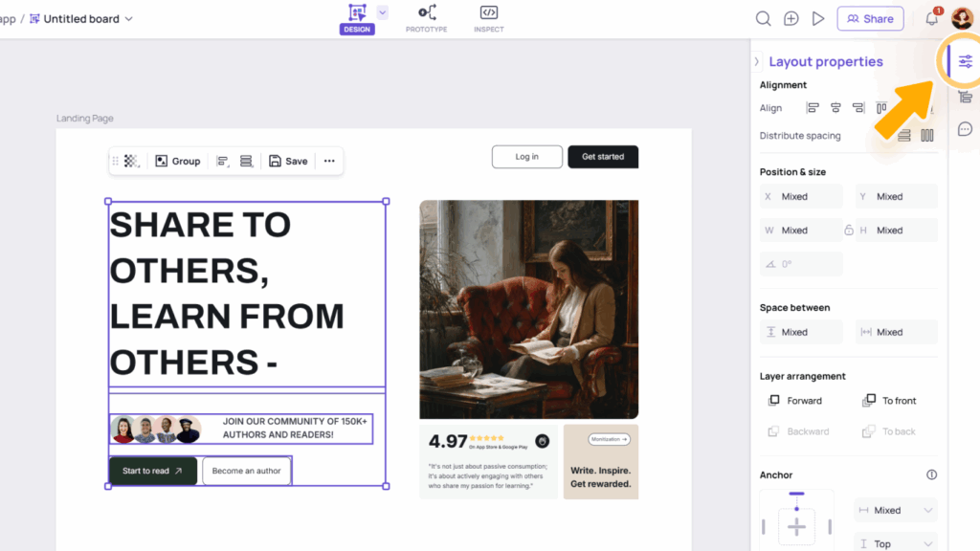Switch to the Inspect tab

(488, 18)
